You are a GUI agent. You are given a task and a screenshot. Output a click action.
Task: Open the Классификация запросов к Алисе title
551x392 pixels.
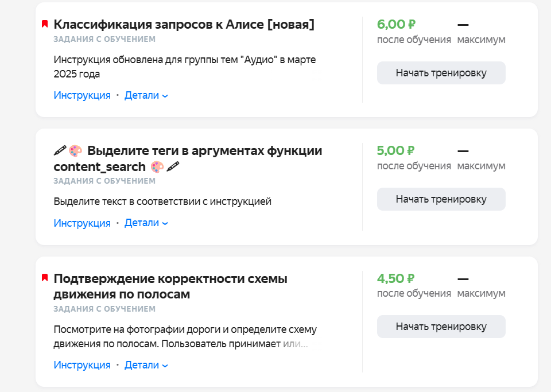click(184, 24)
